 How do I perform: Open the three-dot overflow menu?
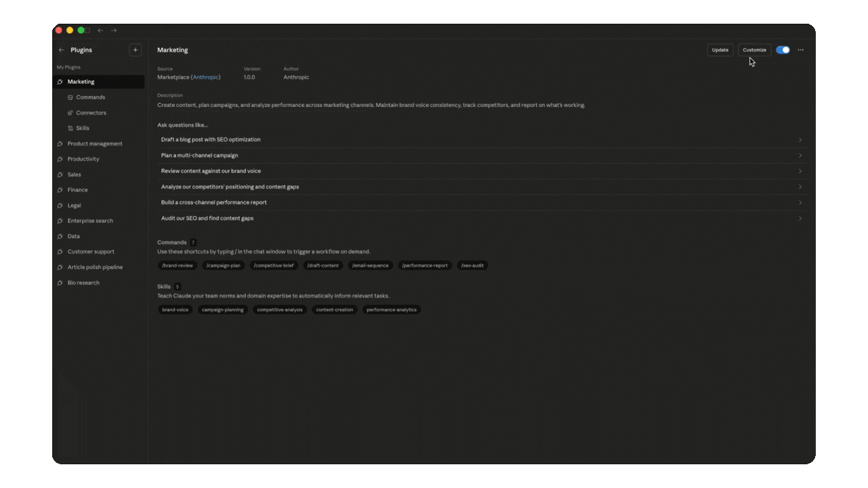(801, 49)
